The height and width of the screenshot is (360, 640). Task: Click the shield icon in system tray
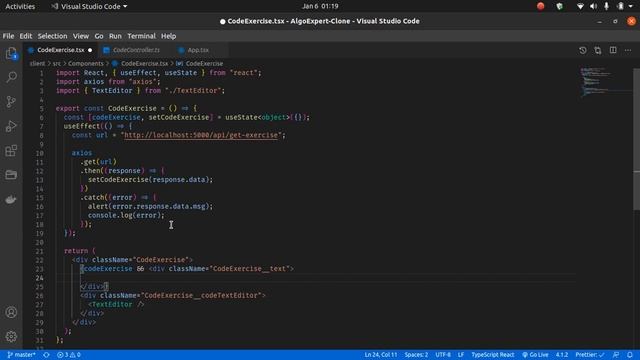[560, 6]
